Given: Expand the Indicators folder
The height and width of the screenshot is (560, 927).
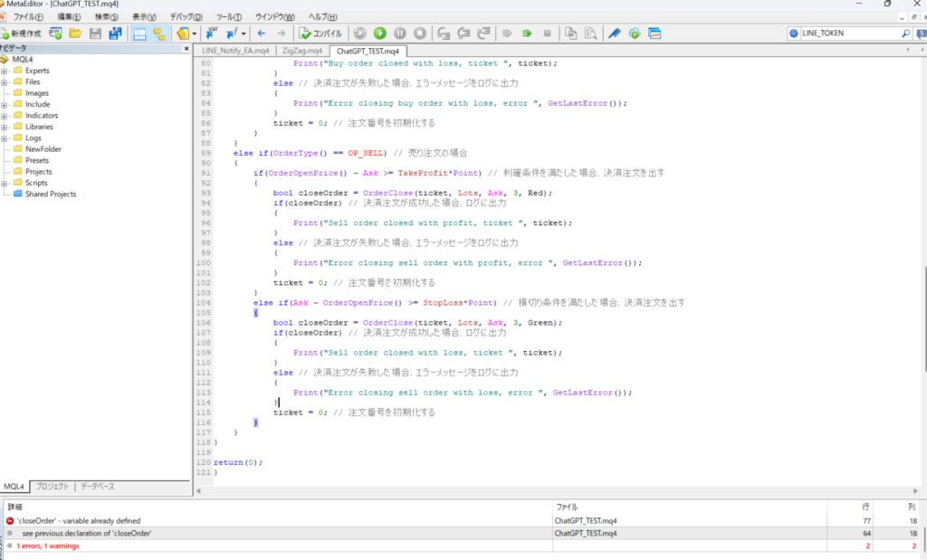Looking at the screenshot, I should (x=5, y=116).
